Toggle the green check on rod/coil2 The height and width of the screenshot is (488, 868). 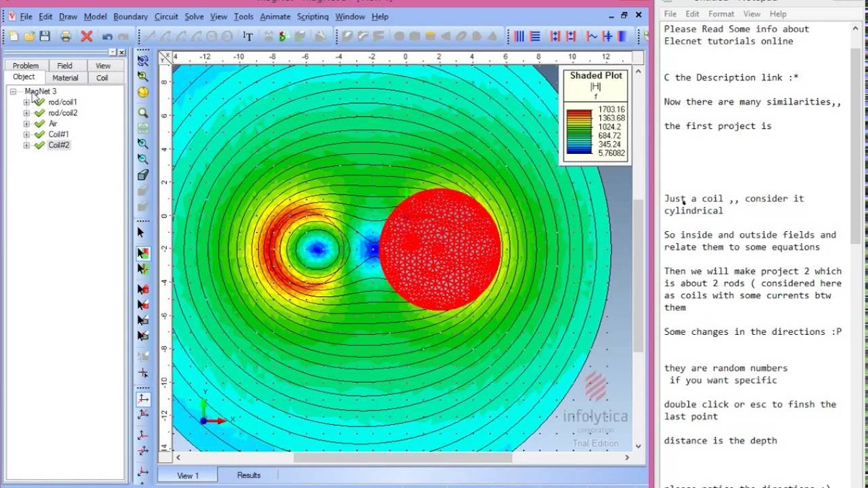pyautogui.click(x=39, y=113)
